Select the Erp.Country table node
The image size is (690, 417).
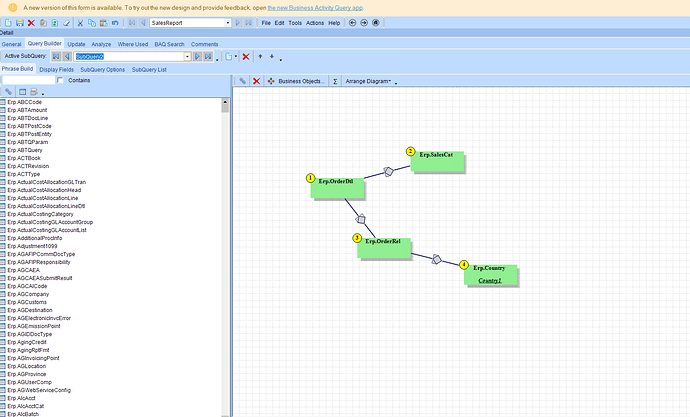pyautogui.click(x=491, y=275)
